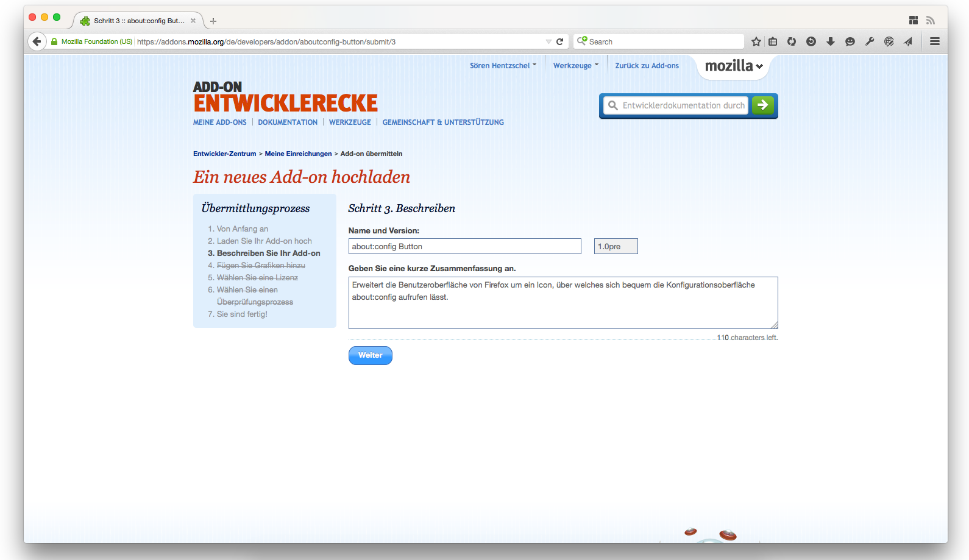
Task: Click the 'Ein neues Add-on hochladen' heading
Action: (x=302, y=177)
